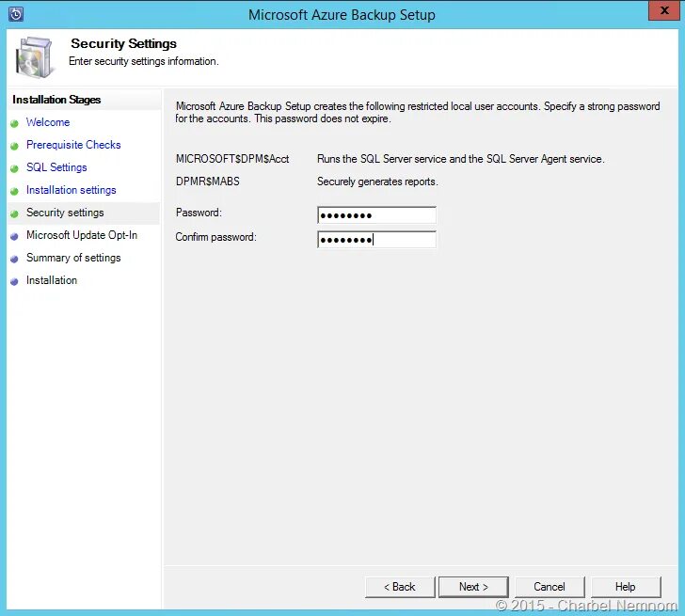
Task: Select the Security settings stage
Action: pyautogui.click(x=65, y=213)
